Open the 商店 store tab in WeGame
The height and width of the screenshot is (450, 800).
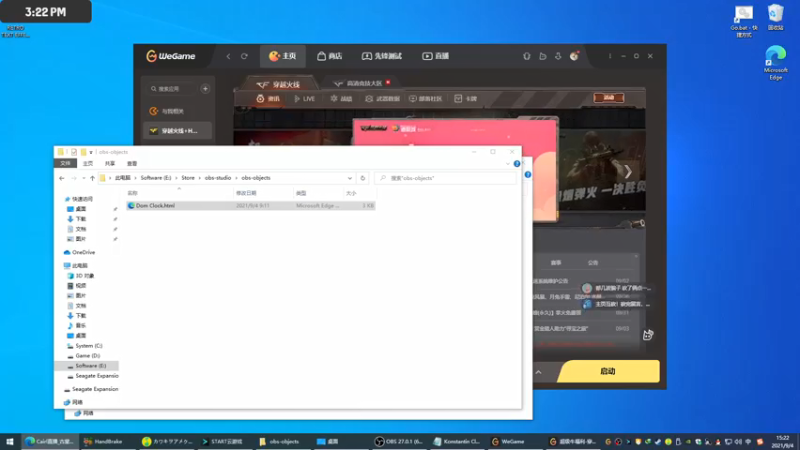tap(330, 56)
